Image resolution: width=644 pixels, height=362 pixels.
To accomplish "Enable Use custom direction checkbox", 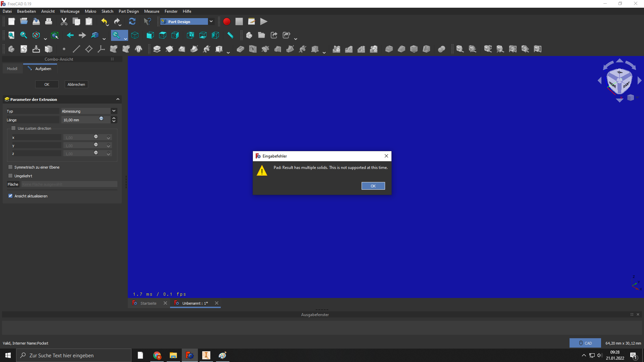I will [14, 128].
